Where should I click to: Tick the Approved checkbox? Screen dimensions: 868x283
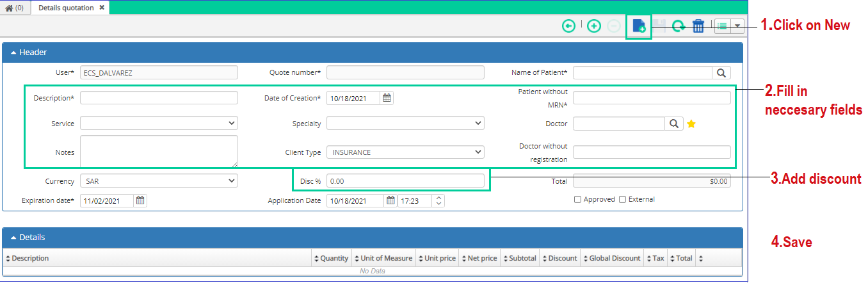pos(577,199)
